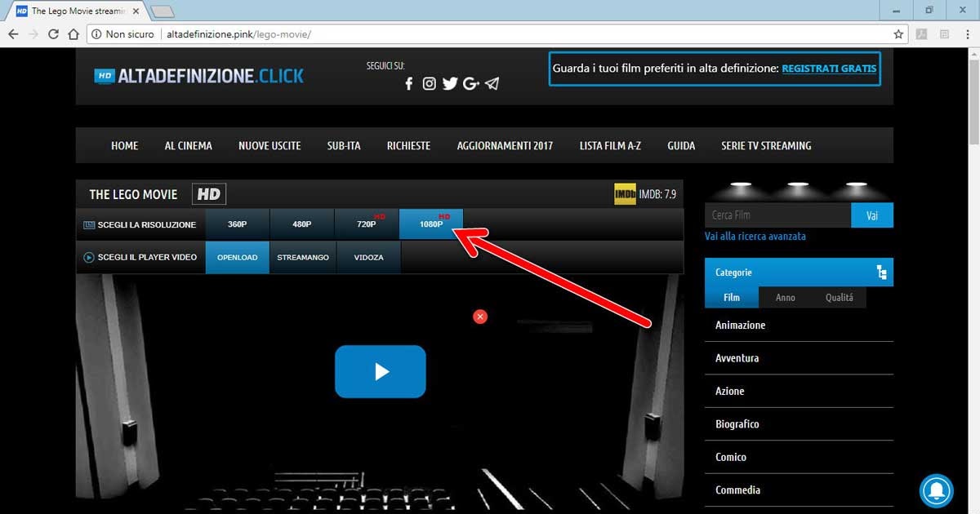Select The Lego Movie browser tab

tap(79, 11)
